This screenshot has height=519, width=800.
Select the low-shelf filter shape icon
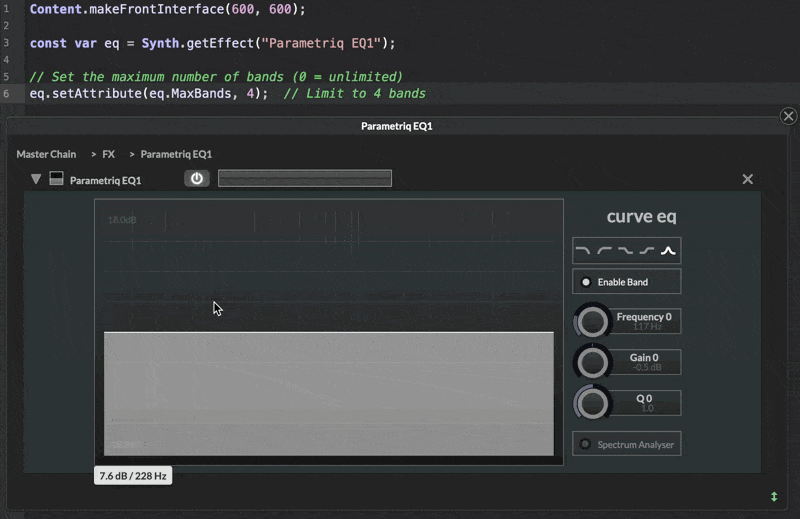(626, 251)
